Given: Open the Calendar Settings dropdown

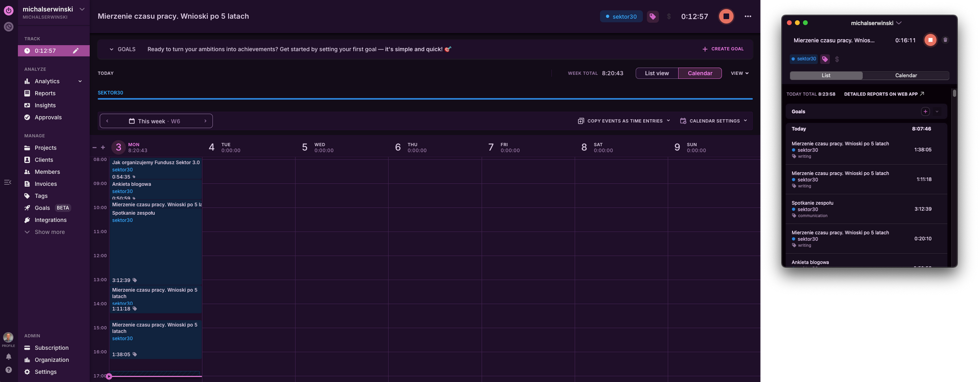Looking at the screenshot, I should point(714,121).
